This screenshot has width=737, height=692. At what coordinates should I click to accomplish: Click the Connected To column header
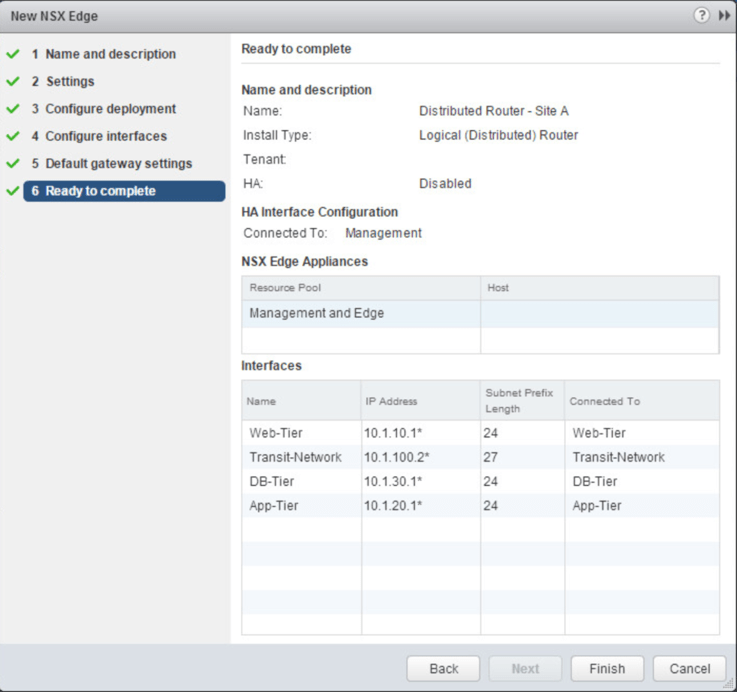pyautogui.click(x=640, y=401)
